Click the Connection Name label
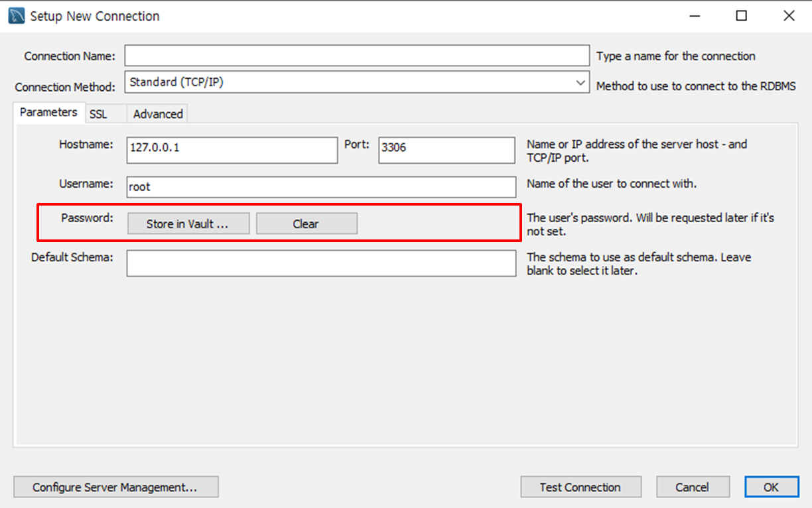 click(70, 56)
